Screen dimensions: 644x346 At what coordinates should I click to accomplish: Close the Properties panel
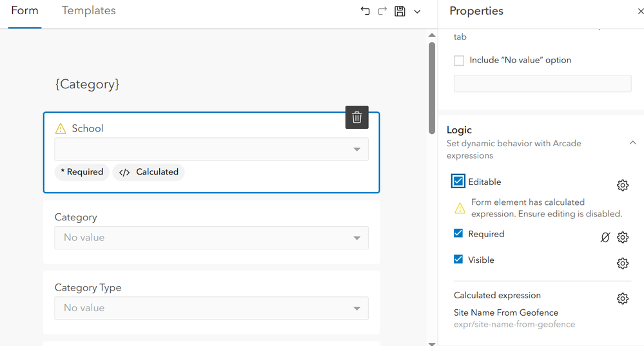point(639,11)
